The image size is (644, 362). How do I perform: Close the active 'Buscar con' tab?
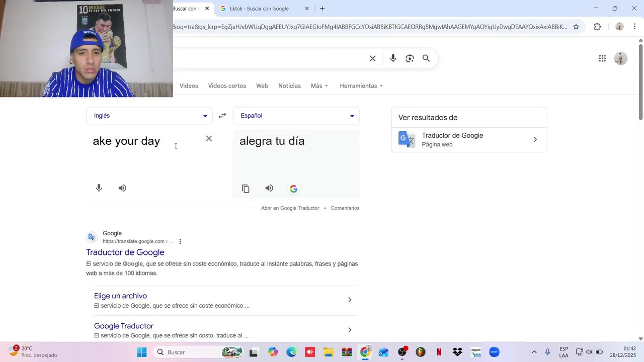pos(207,9)
